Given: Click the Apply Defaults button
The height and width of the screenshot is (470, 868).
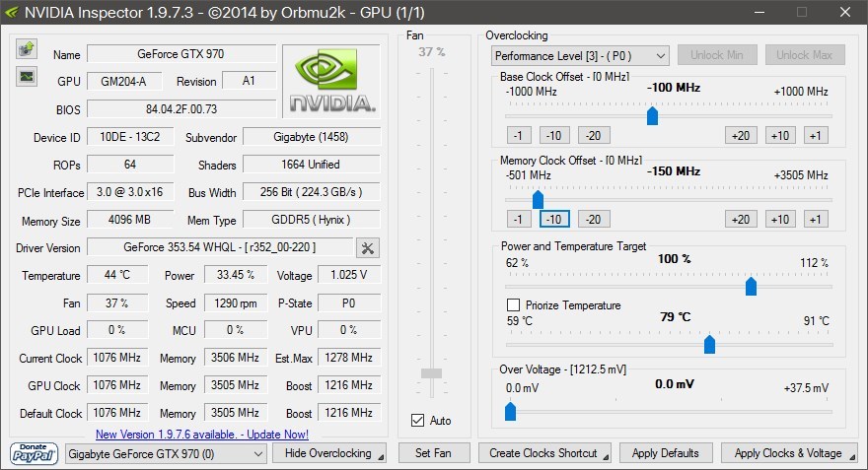Looking at the screenshot, I should [666, 453].
